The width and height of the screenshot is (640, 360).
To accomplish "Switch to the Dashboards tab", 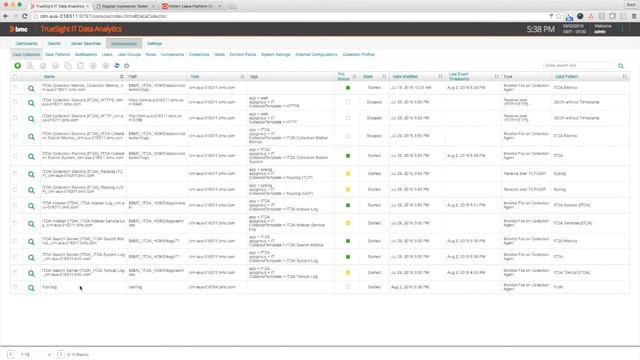I will (26, 43).
